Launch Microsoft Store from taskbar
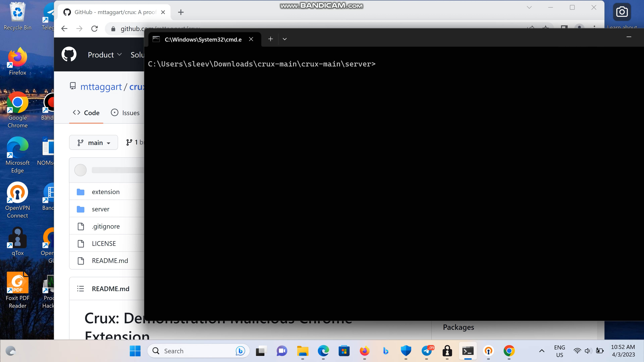 pos(344,351)
